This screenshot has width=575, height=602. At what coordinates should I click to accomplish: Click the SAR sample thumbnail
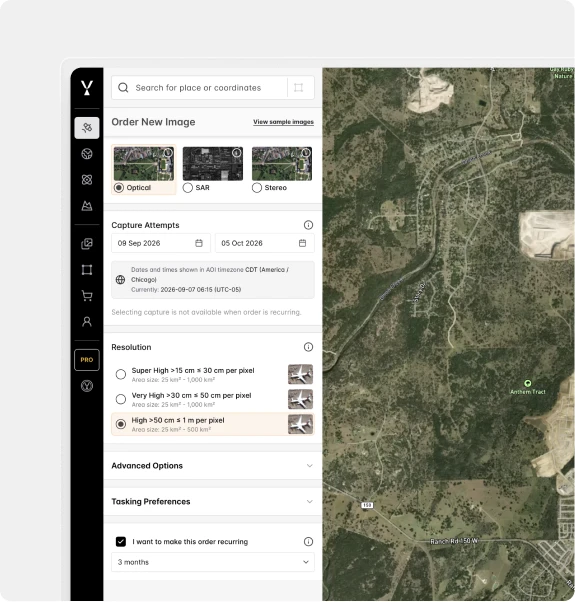(213, 164)
